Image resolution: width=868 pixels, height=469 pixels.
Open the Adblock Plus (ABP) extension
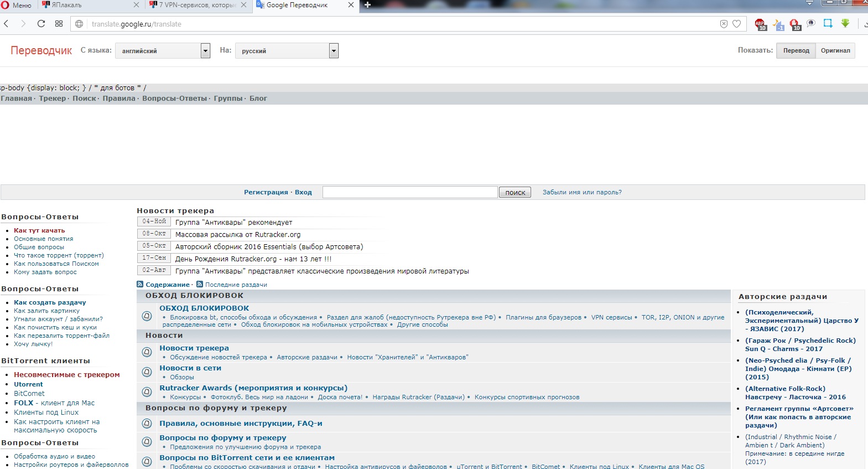pos(761,24)
